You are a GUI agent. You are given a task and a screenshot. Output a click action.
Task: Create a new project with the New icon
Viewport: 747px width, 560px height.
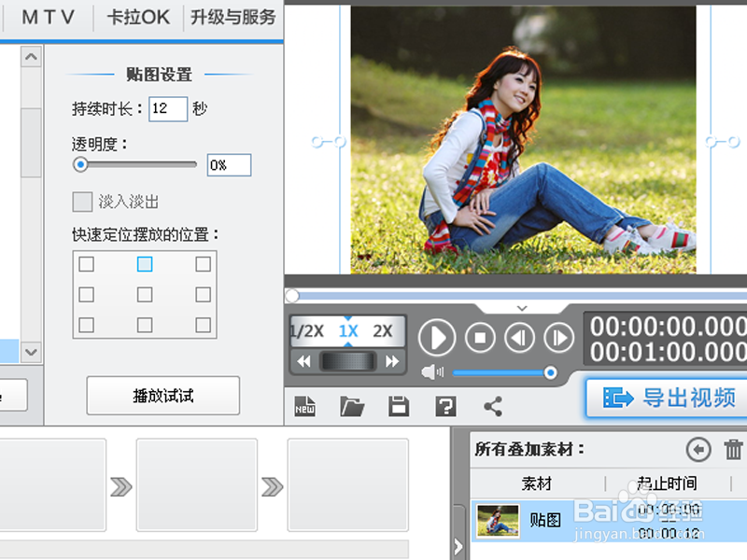[x=305, y=407]
